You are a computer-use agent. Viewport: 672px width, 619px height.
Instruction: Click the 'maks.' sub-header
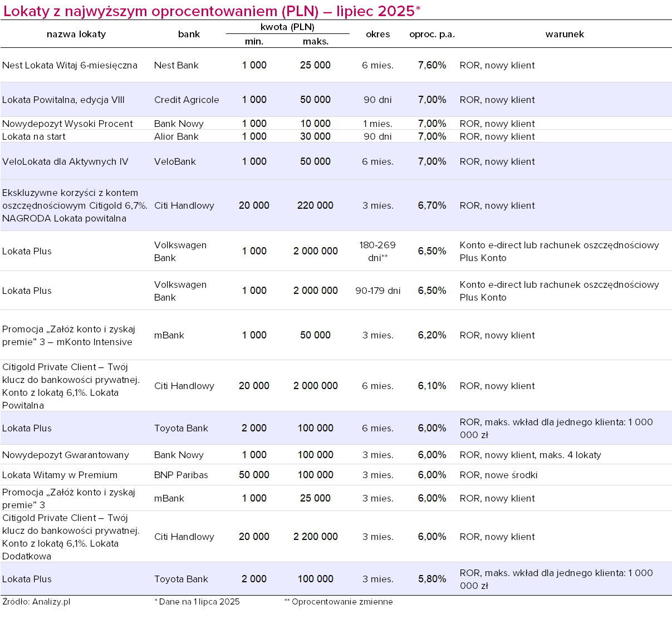316,41
